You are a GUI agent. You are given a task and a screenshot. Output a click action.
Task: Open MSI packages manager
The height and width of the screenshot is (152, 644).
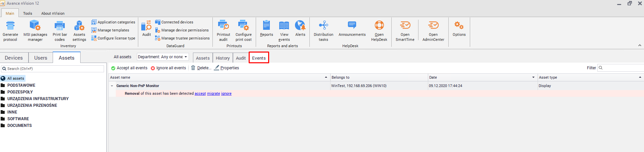(x=35, y=26)
